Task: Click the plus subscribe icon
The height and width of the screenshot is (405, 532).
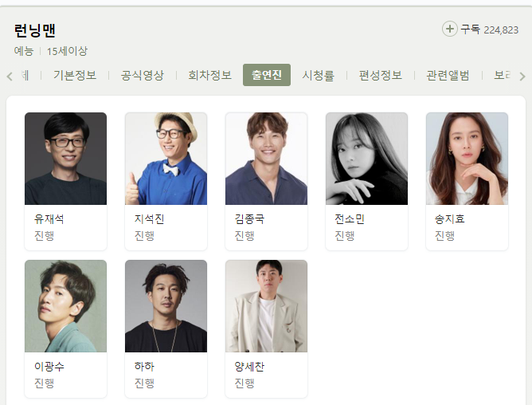Action: pos(449,29)
